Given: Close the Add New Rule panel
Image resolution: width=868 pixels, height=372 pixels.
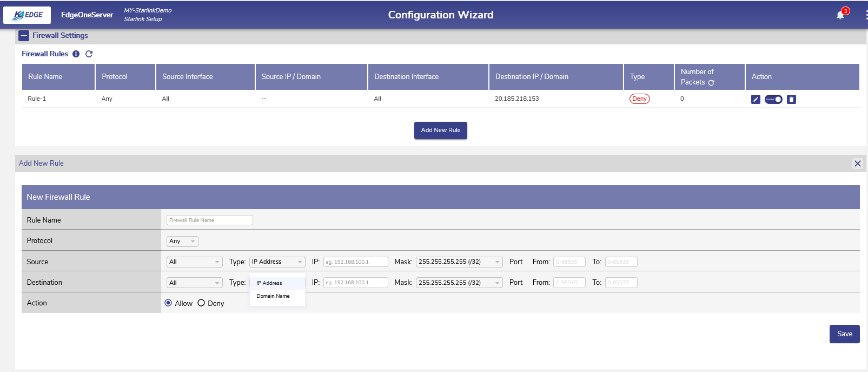Looking at the screenshot, I should click(x=857, y=164).
